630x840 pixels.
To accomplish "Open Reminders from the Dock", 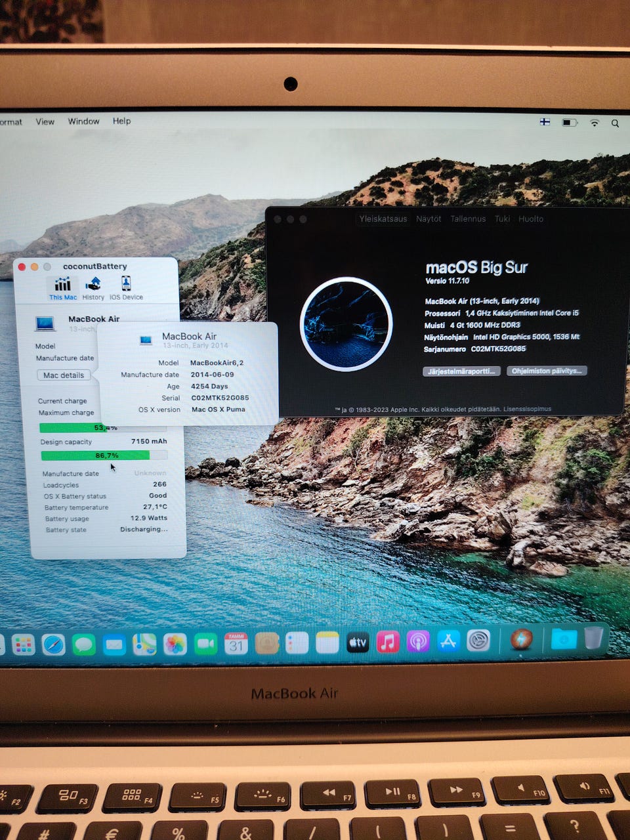I will tap(297, 643).
